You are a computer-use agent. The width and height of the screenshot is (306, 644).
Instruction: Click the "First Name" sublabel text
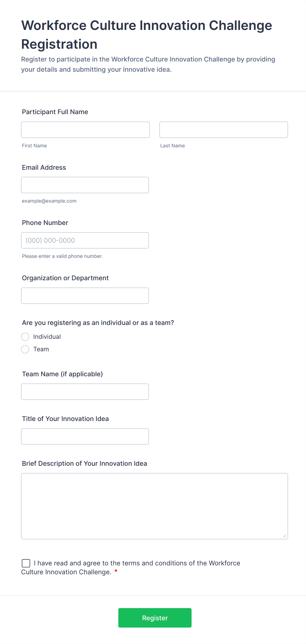pyautogui.click(x=35, y=146)
